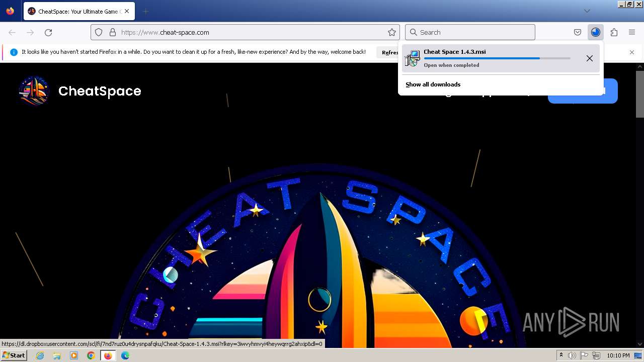
Task: Open the Firefox application menu
Action: pos(632,32)
